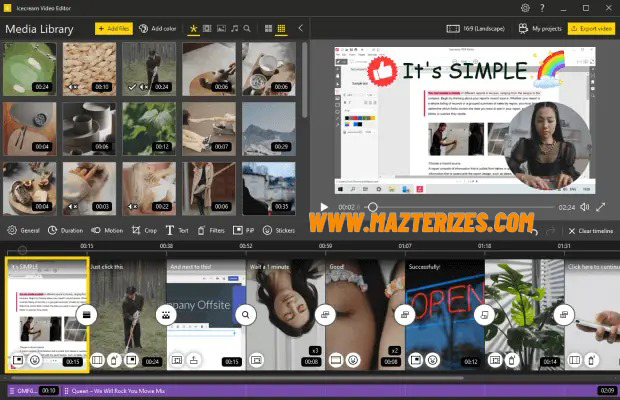Edit zoom transition after 'And next to this!' clip
The width and height of the screenshot is (620, 400).
246,315
